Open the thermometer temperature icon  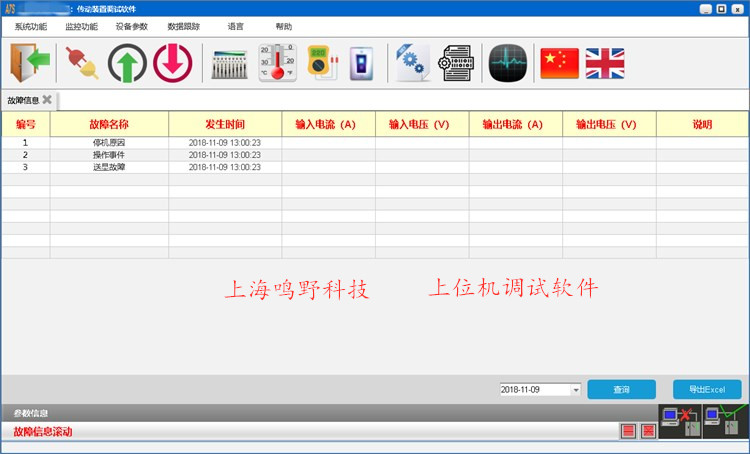(x=277, y=63)
